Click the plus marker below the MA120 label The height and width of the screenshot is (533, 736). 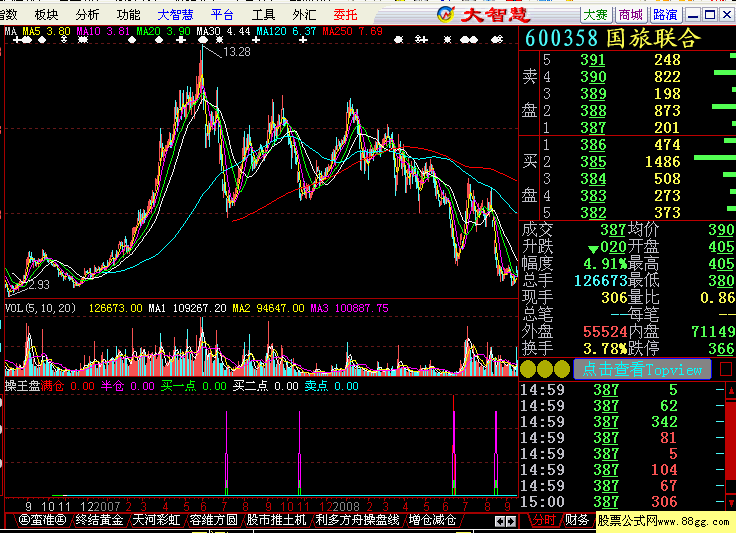(256, 40)
